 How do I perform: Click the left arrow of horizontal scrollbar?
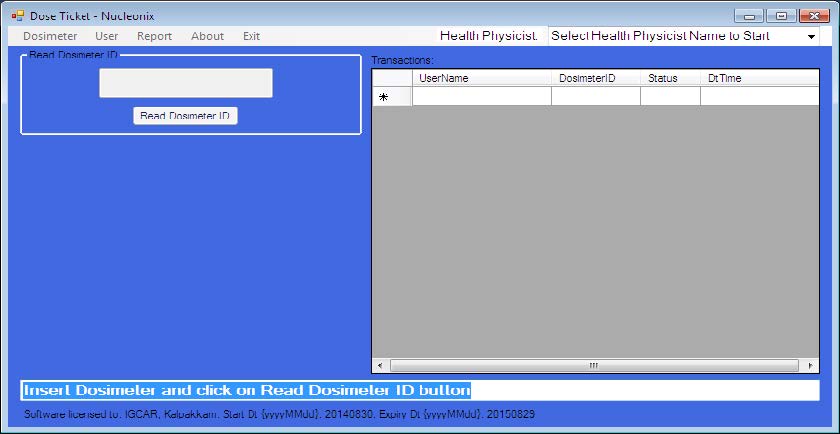(381, 366)
